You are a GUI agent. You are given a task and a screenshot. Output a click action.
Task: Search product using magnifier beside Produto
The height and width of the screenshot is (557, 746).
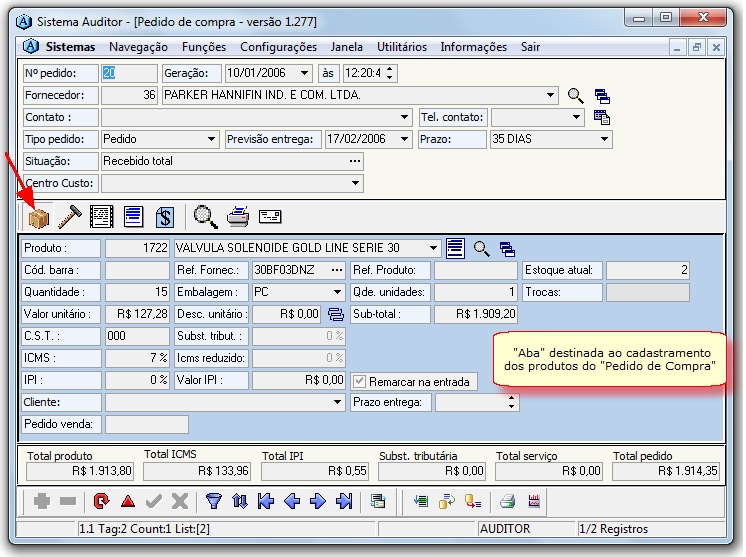[481, 248]
